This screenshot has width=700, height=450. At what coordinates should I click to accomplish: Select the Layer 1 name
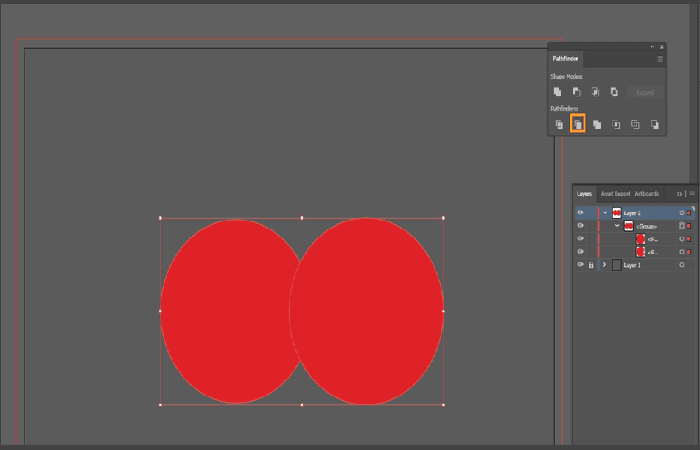[x=632, y=265]
